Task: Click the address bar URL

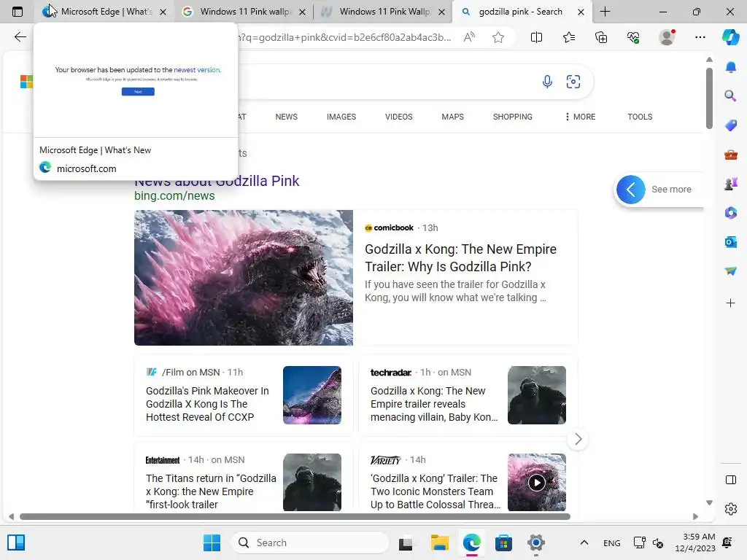Action: point(344,37)
